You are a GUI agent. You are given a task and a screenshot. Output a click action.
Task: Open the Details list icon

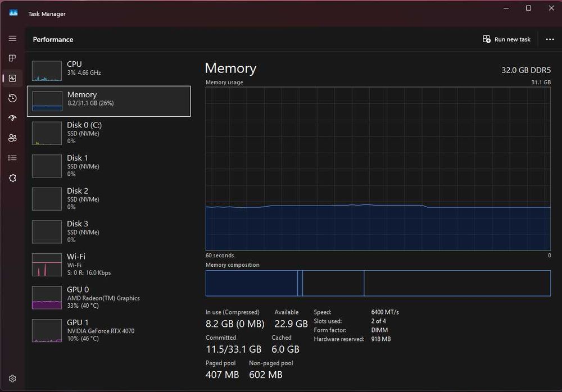pos(12,158)
